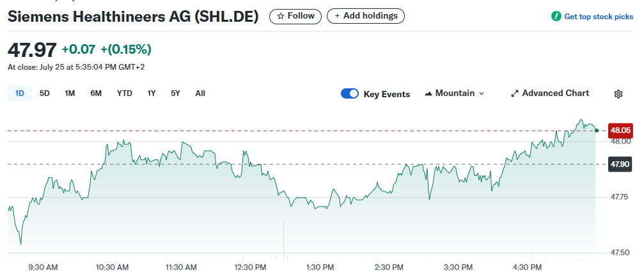
Task: Toggle the Key Events switch
Action: coord(350,93)
